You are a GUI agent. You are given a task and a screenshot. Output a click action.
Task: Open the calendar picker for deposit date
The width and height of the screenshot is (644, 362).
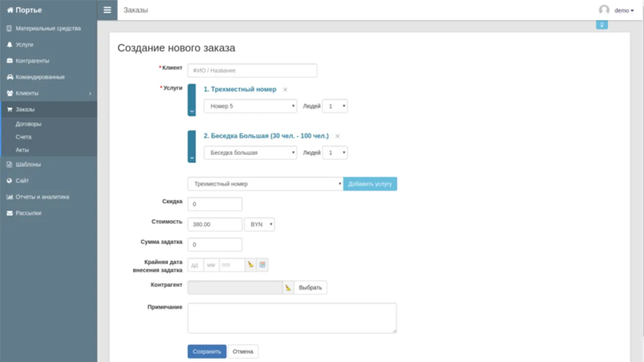(262, 265)
